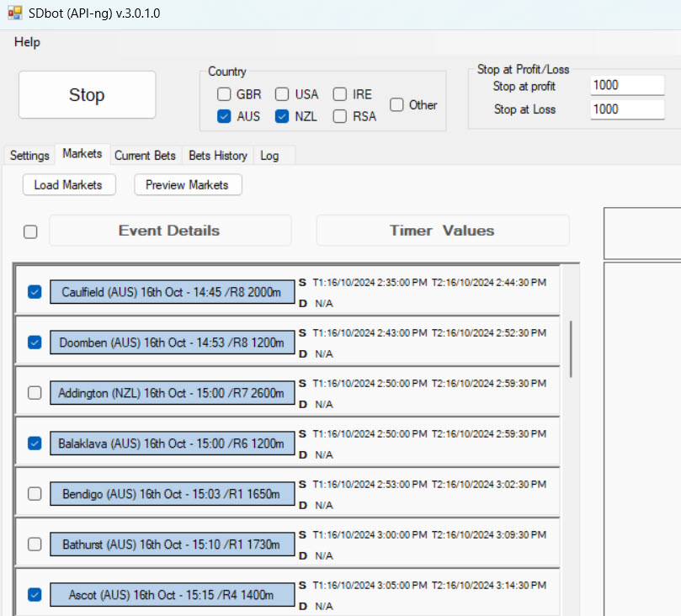Uncheck the NZL country checkbox
Image resolution: width=681 pixels, height=616 pixels.
pyautogui.click(x=282, y=116)
